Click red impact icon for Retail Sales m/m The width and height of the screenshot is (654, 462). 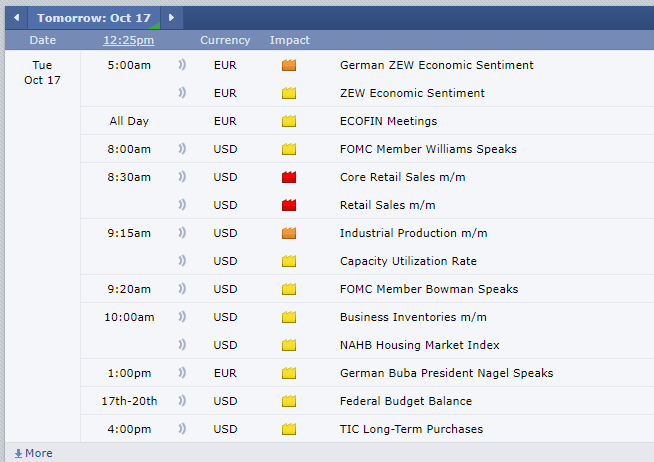click(x=289, y=205)
